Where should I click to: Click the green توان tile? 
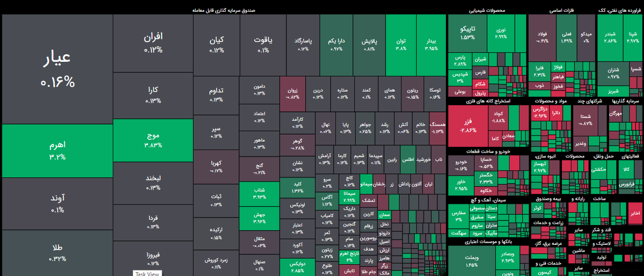tap(401, 44)
